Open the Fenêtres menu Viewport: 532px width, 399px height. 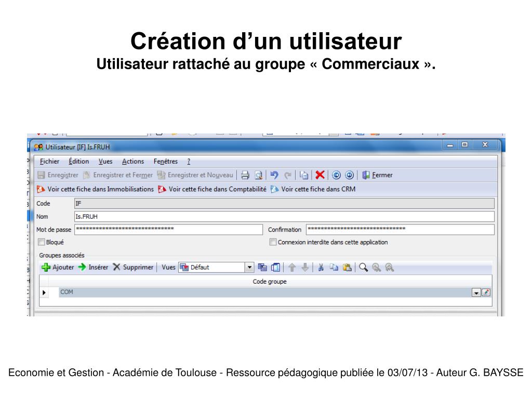coord(166,162)
